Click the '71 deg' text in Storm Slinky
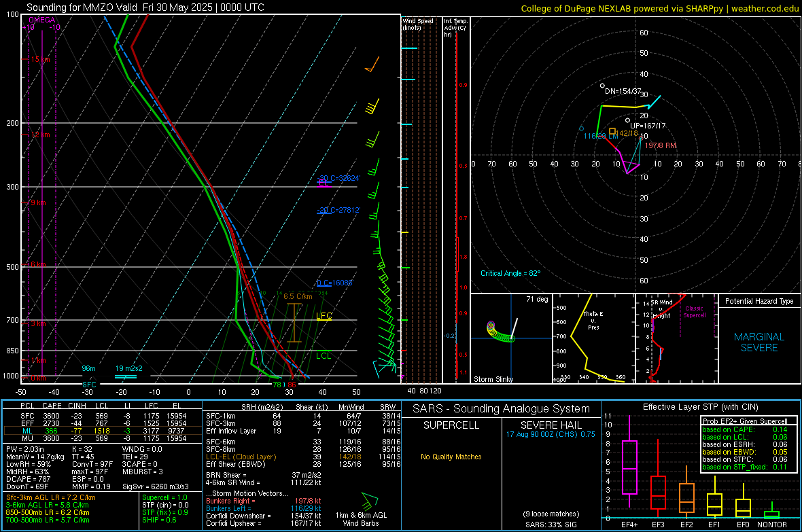Viewport: 802px width, 532px height. click(537, 299)
